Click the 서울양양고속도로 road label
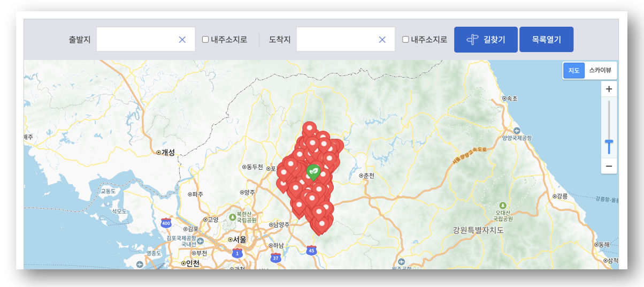 (470, 156)
